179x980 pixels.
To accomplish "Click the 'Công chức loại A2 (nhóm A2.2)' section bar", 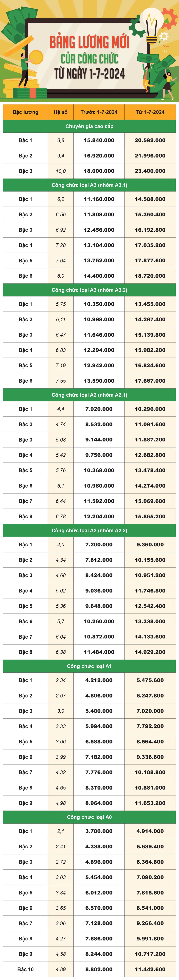I will click(x=89, y=531).
